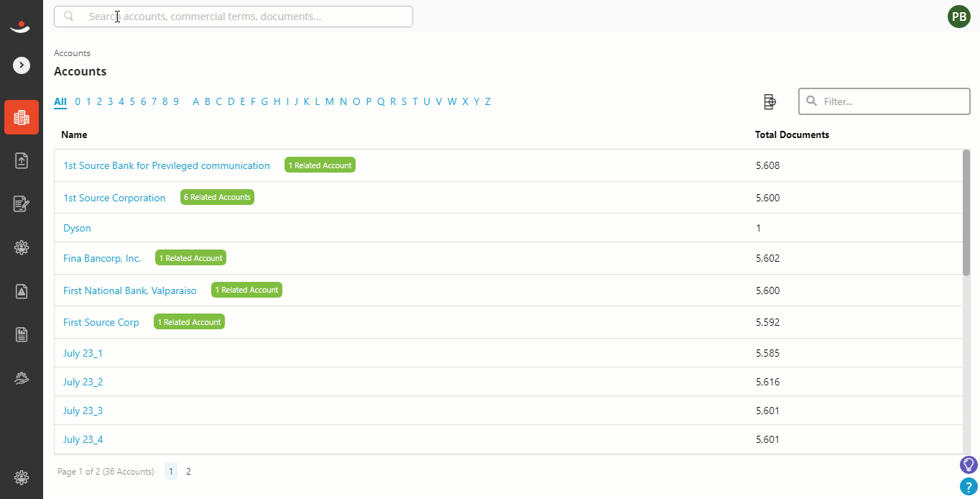Open 1st Source Corporation account

[x=114, y=198]
